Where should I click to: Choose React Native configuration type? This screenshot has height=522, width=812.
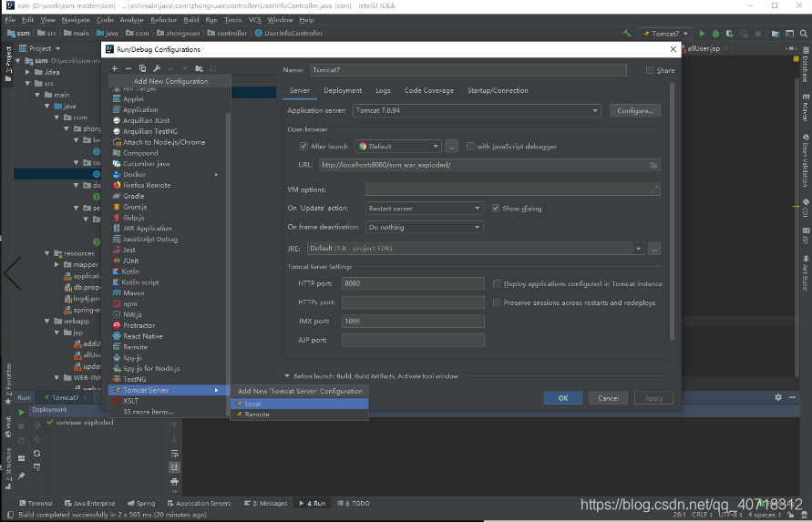[166, 336]
